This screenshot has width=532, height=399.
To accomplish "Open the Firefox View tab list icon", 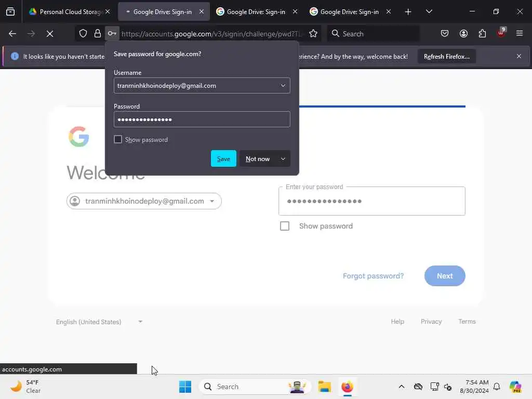I will tap(10, 11).
